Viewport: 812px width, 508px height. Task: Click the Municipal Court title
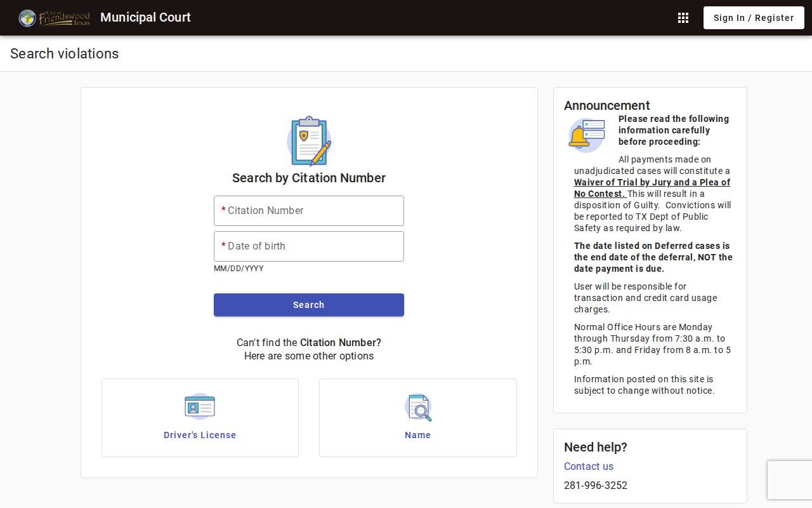click(x=145, y=17)
